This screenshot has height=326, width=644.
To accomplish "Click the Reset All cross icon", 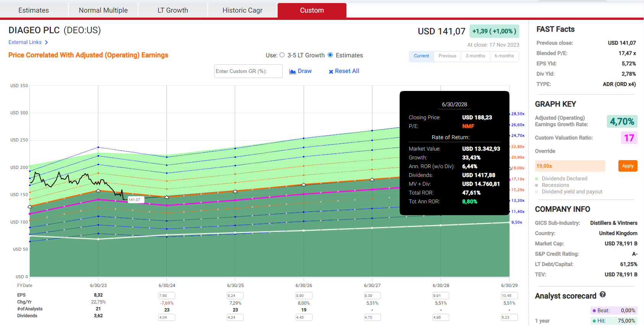I will click(x=331, y=71).
